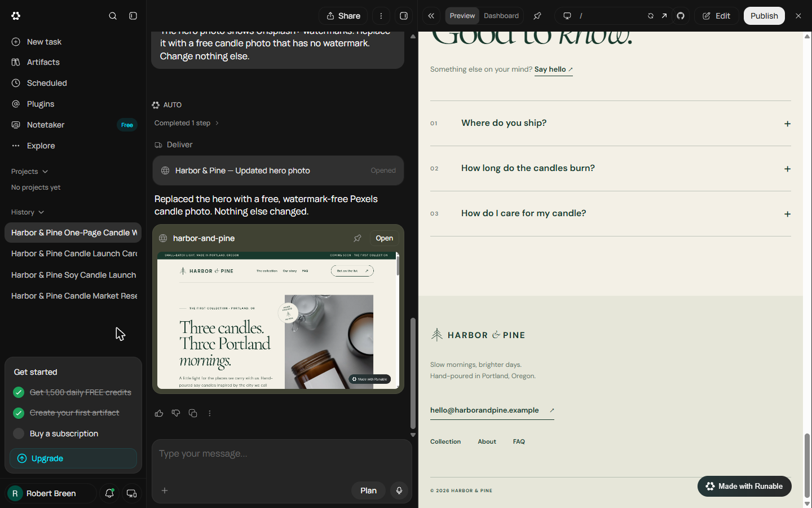Click the website preview vertical scrollbar
This screenshot has height=508, width=812.
(x=807, y=466)
